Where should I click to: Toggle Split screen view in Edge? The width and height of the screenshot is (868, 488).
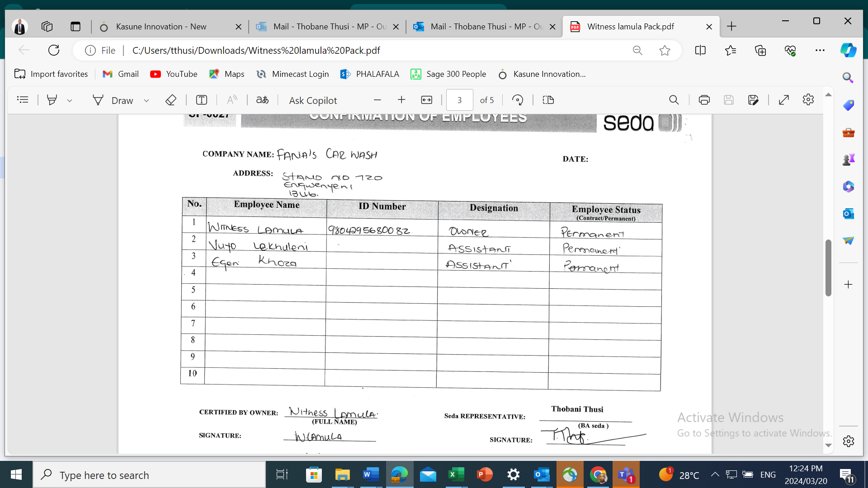700,50
